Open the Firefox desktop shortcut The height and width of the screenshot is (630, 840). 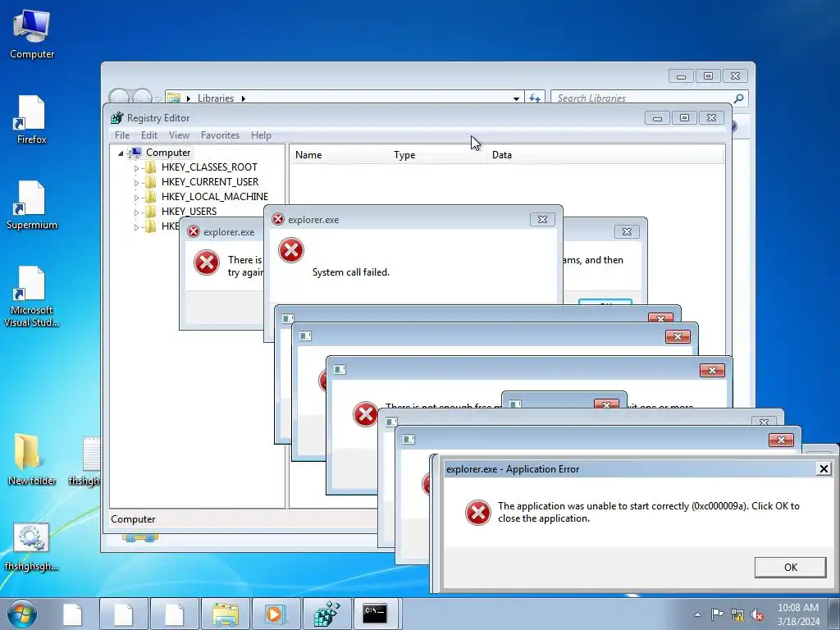(x=32, y=120)
